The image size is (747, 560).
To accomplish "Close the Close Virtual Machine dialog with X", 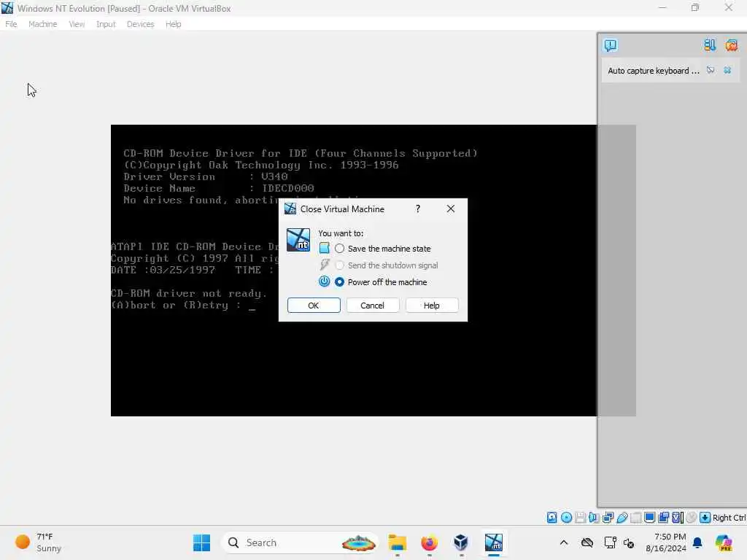I will point(451,209).
